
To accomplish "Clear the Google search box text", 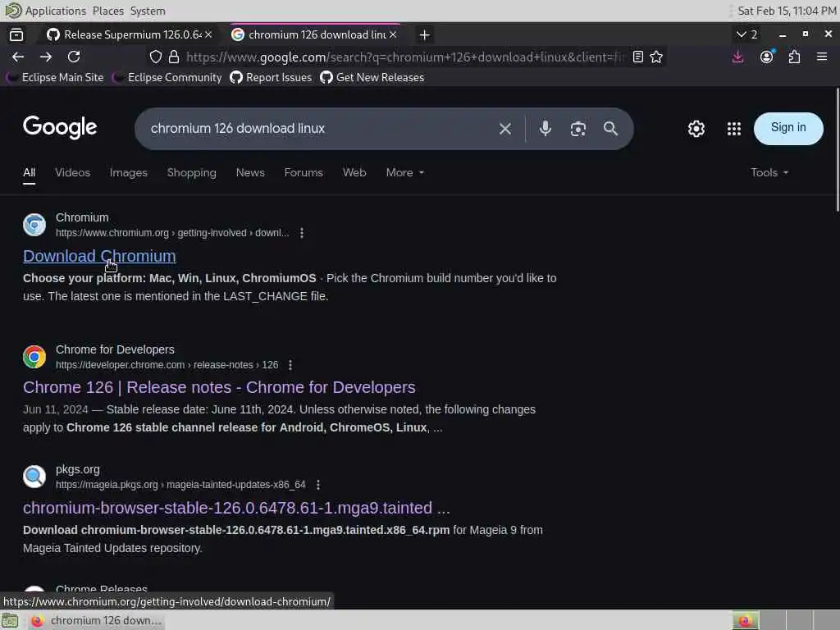I will (x=504, y=129).
